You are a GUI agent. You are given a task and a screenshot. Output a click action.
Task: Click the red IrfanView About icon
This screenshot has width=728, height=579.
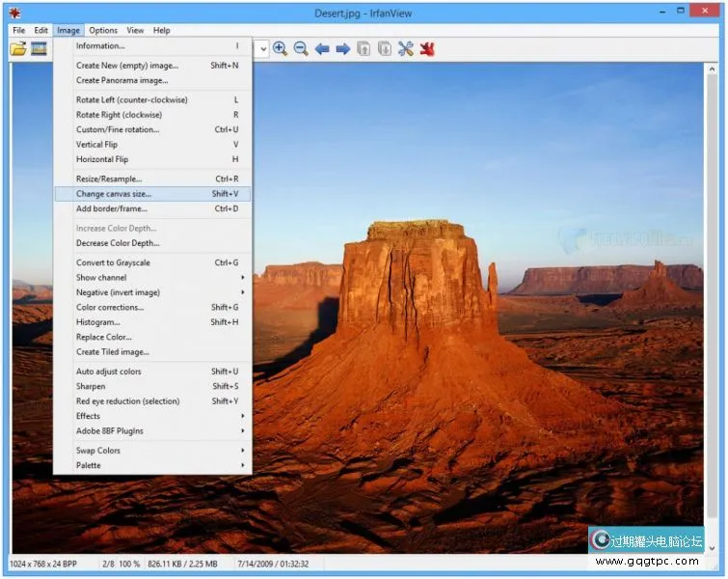427,48
